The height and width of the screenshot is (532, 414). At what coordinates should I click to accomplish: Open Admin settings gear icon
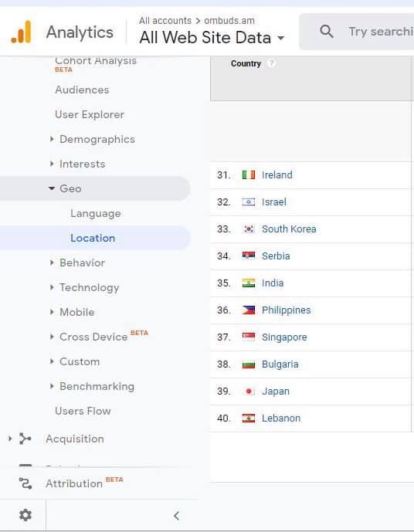coord(25,515)
